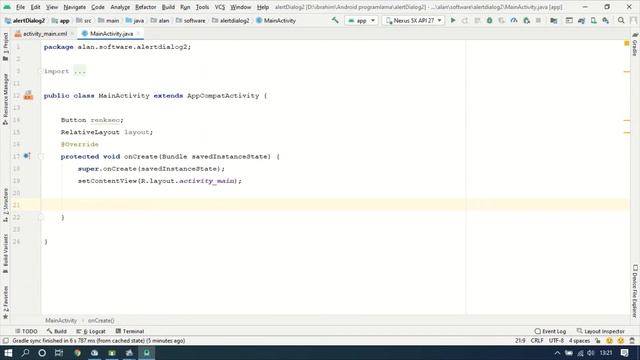Open the Navigate menu
Image resolution: width=640 pixels, height=360 pixels.
75,7
